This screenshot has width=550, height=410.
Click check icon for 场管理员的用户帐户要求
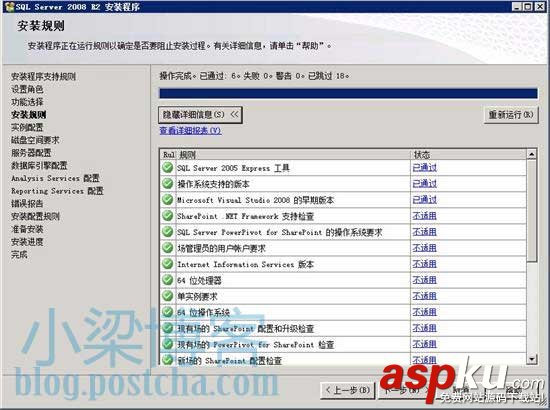[168, 248]
